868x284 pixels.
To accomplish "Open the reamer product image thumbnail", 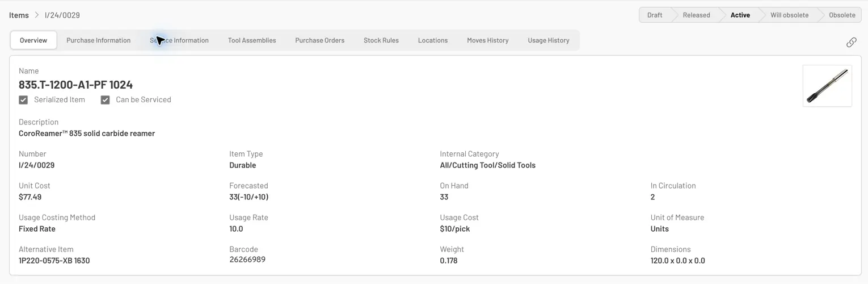I will click(827, 86).
